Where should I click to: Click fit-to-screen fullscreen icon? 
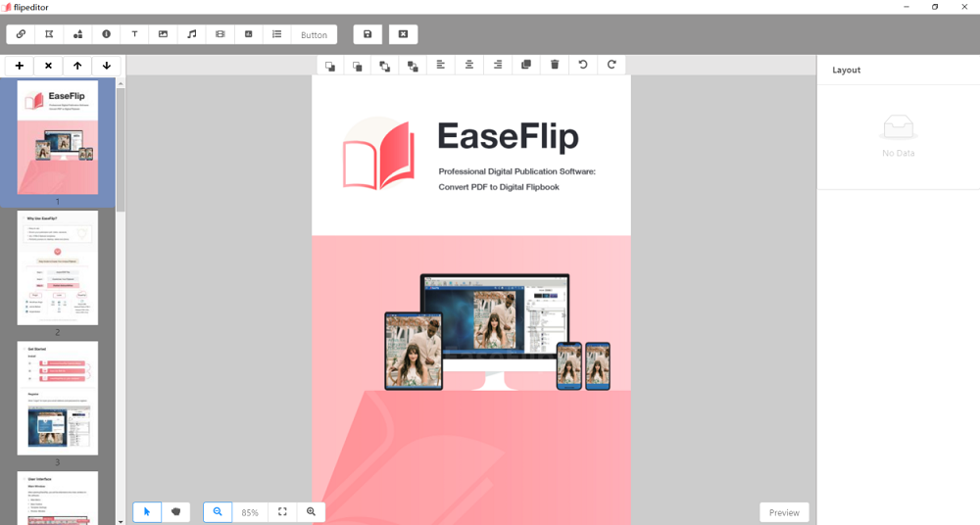coord(282,511)
